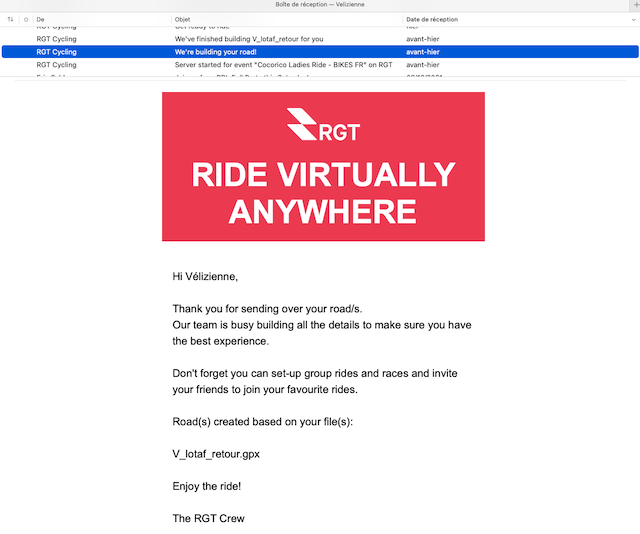Click the V_lotaf_retour.gpx file name
Screen dimensions: 640x534
pos(216,454)
